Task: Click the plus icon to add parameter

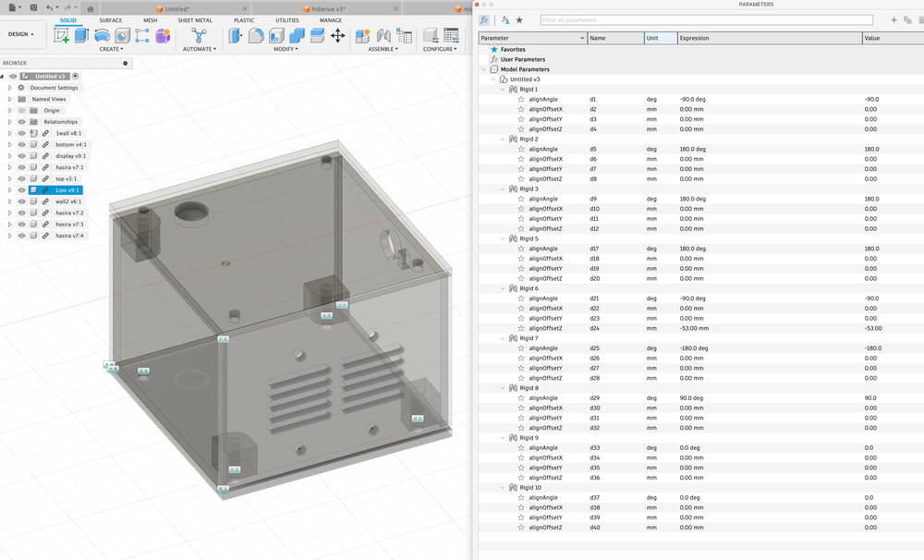Action: tap(894, 20)
